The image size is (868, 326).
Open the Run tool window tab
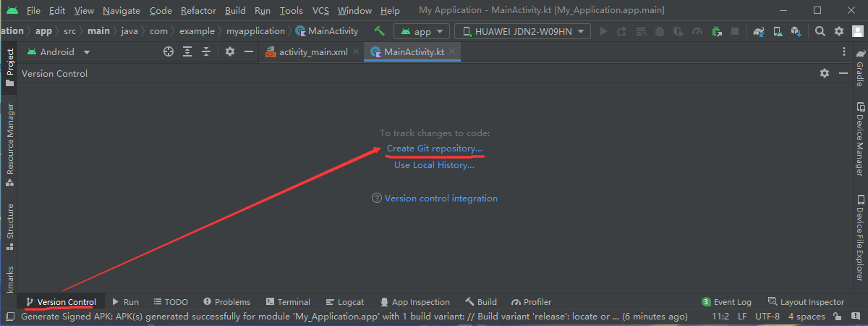pyautogui.click(x=125, y=302)
